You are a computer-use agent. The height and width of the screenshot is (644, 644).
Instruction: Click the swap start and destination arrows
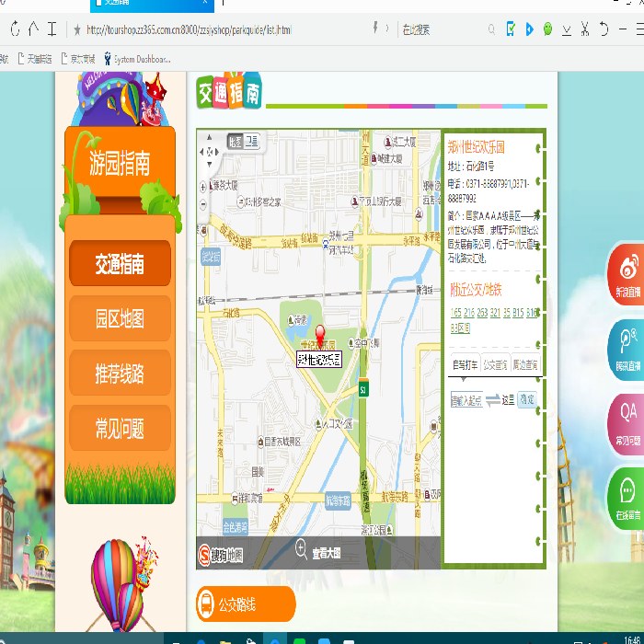click(x=492, y=400)
